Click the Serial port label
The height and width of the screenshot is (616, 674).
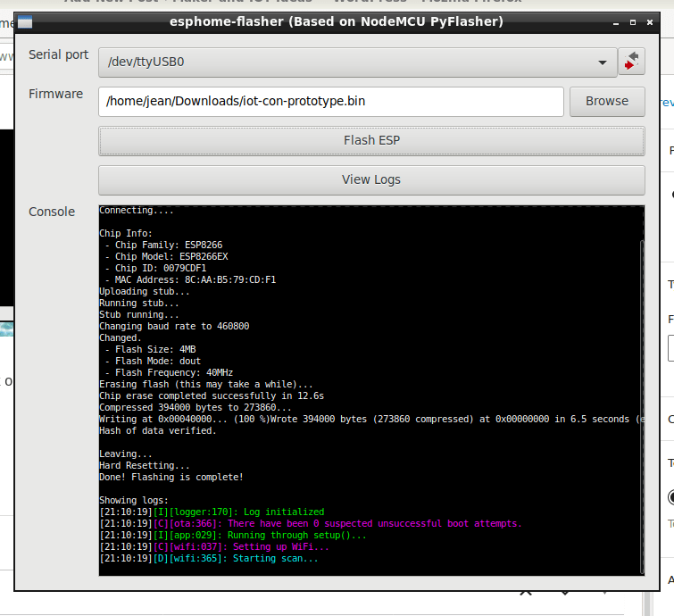(58, 55)
